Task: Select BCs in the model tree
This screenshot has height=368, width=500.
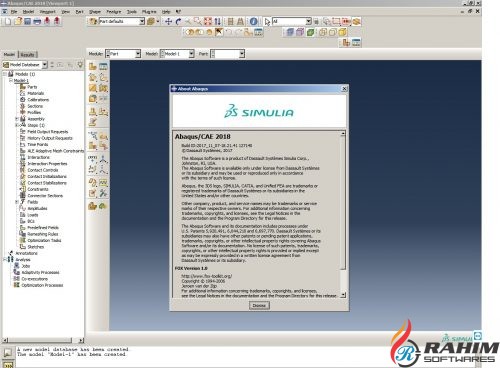Action: pyautogui.click(x=31, y=221)
